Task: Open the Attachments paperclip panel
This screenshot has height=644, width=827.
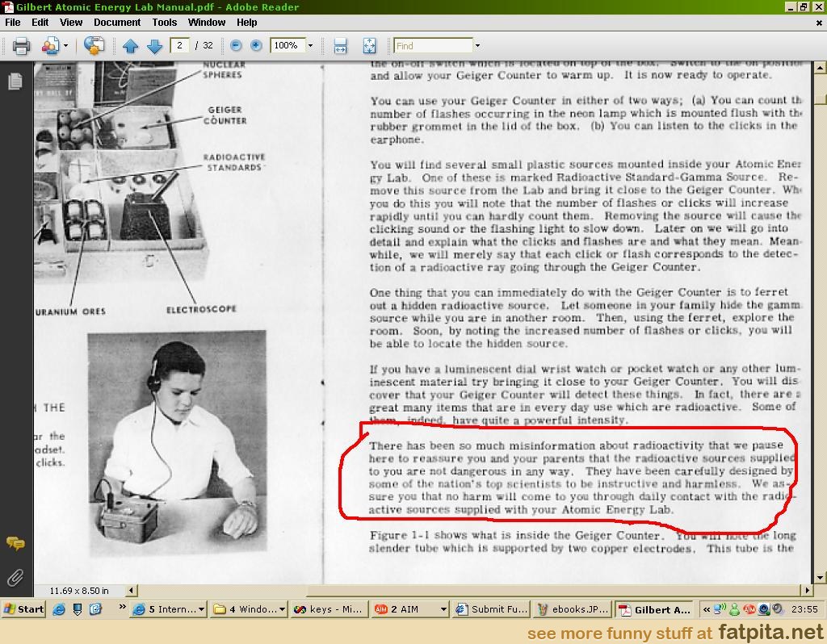Action: coord(15,578)
